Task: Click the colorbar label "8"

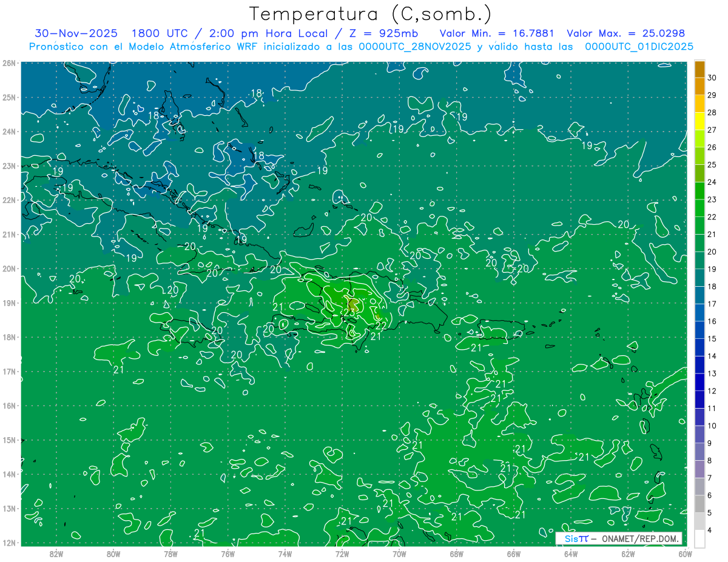Action: (x=710, y=461)
